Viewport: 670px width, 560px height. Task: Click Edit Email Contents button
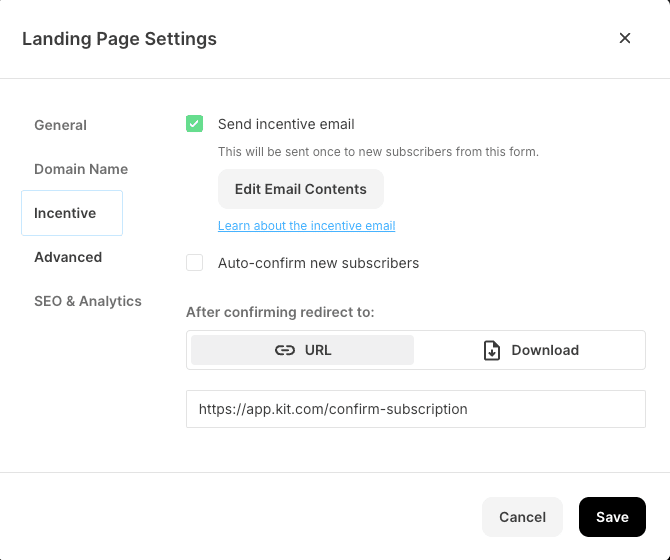pyautogui.click(x=301, y=189)
